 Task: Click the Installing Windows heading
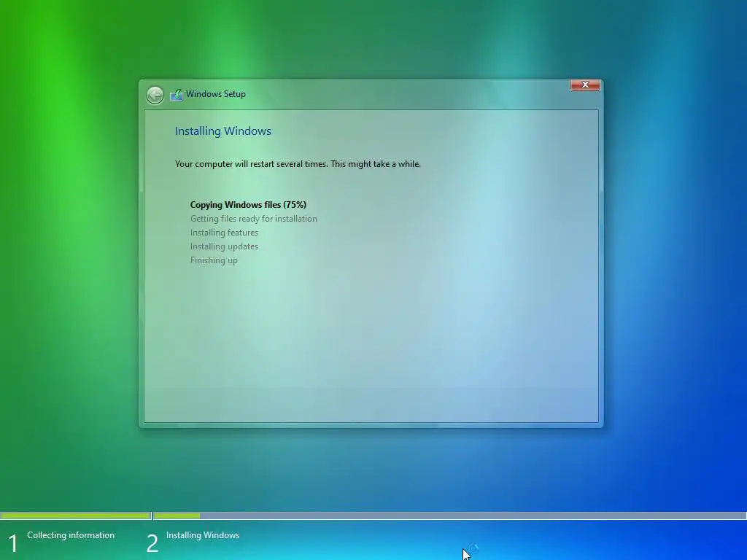223,131
